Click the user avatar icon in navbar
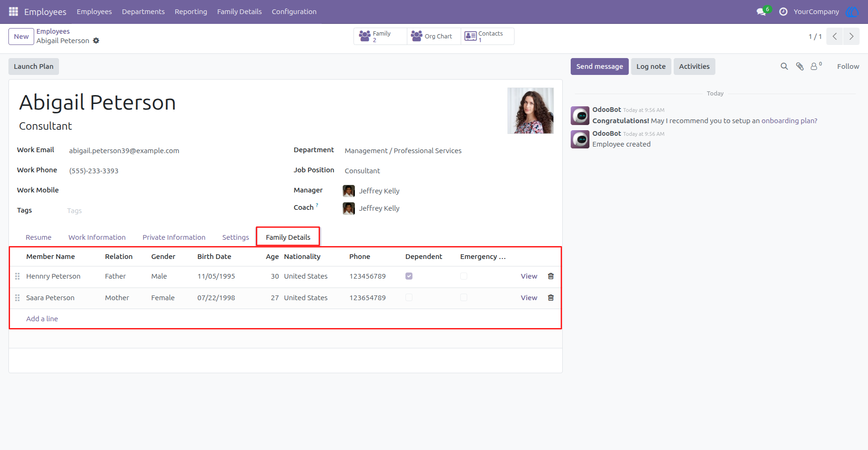This screenshot has width=868, height=450. click(x=852, y=12)
